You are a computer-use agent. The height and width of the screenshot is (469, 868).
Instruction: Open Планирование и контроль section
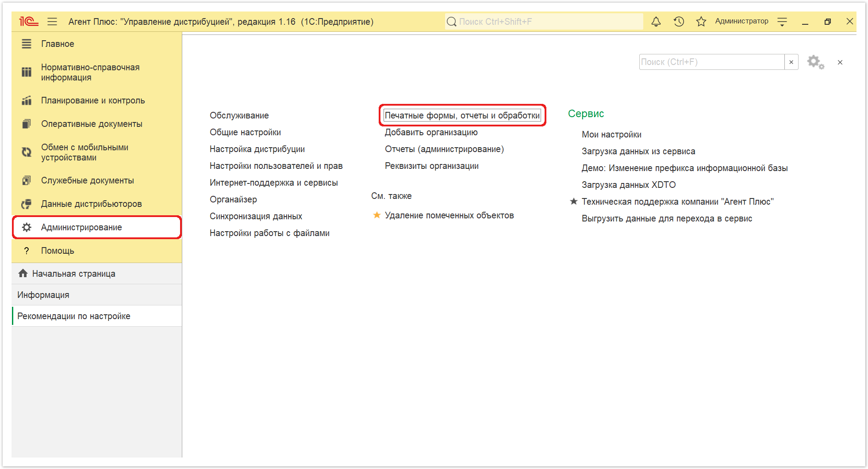coord(96,100)
